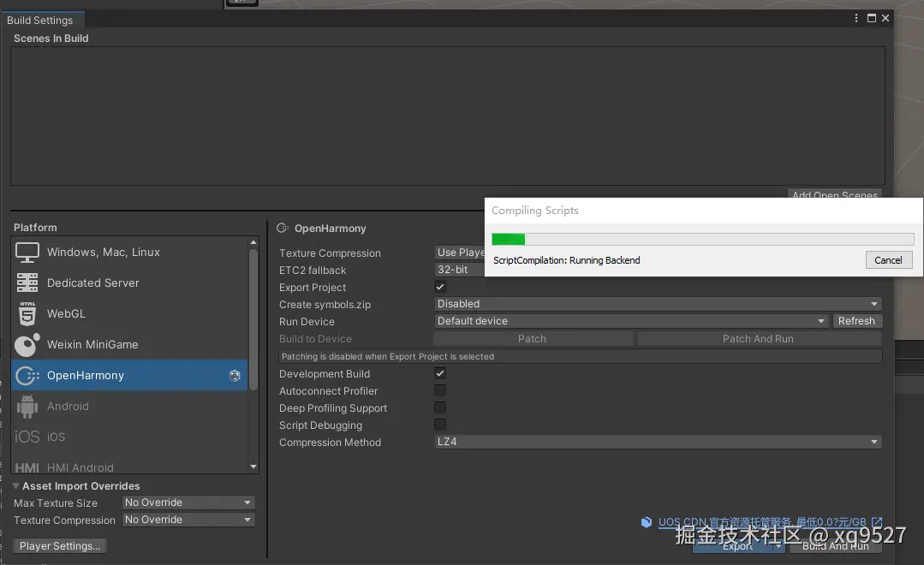Select the HMI Android platform icon
This screenshot has width=924, height=565.
tap(27, 467)
